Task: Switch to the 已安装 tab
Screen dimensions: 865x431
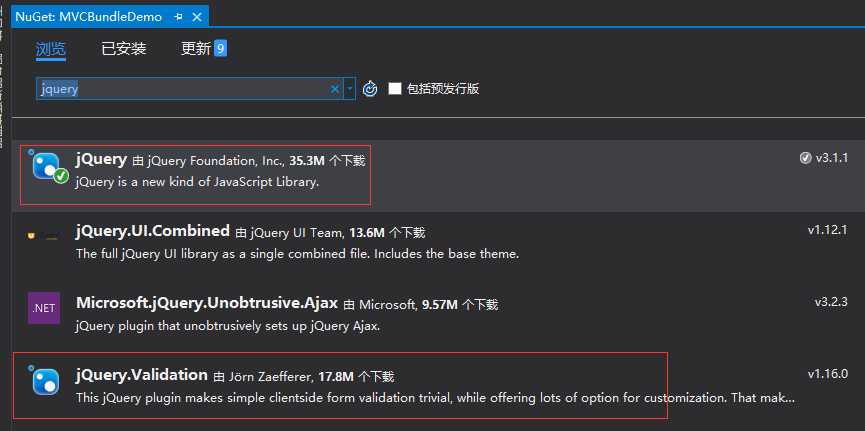Action: 124,49
